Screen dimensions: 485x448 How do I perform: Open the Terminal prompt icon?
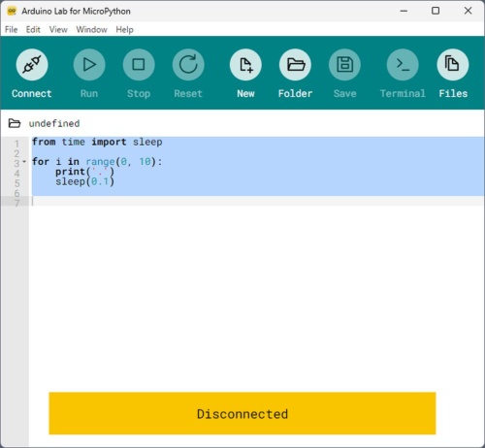pos(403,65)
